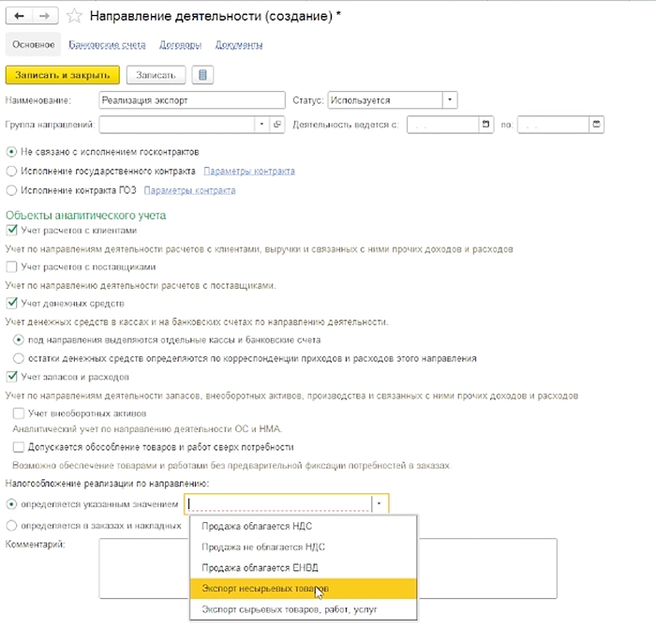Viewport: 656px width, 644px height.
Task: Collapse the Налогообложение dropdown arrow
Action: [x=380, y=503]
